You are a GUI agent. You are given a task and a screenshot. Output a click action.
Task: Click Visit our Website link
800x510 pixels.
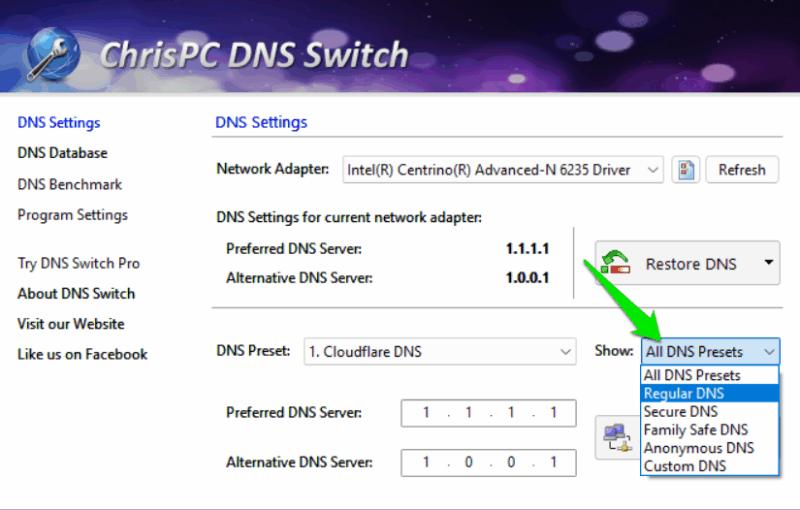pos(71,324)
